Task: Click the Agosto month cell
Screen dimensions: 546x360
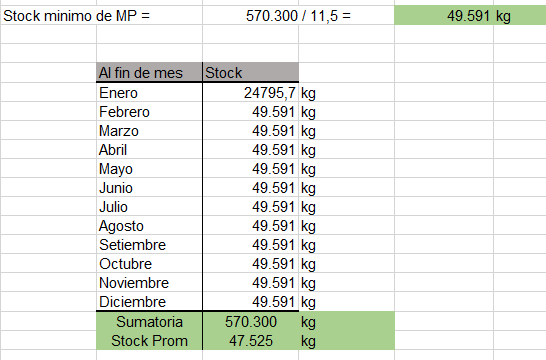Action: tap(149, 226)
